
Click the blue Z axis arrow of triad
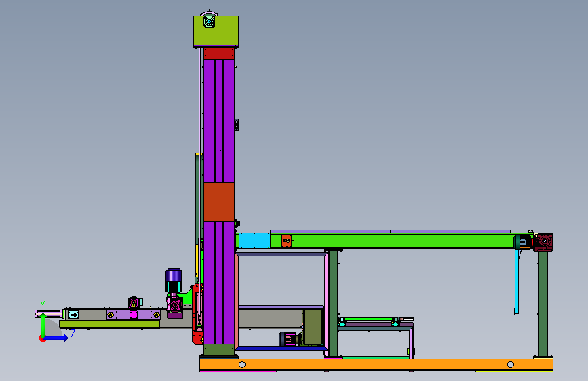pos(56,338)
